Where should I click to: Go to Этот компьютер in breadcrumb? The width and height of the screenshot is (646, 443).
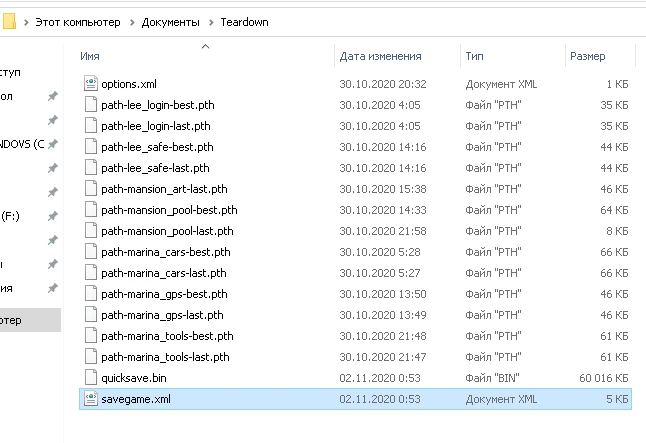click(77, 22)
